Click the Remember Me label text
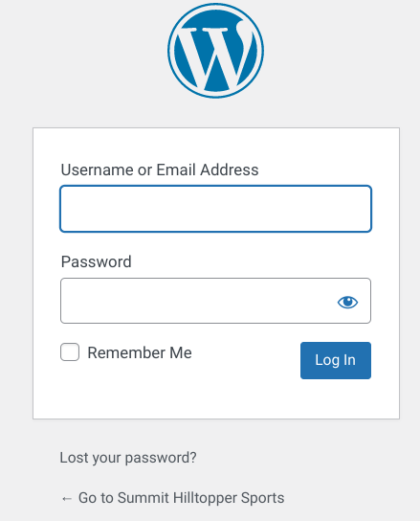This screenshot has width=420, height=521. [140, 352]
